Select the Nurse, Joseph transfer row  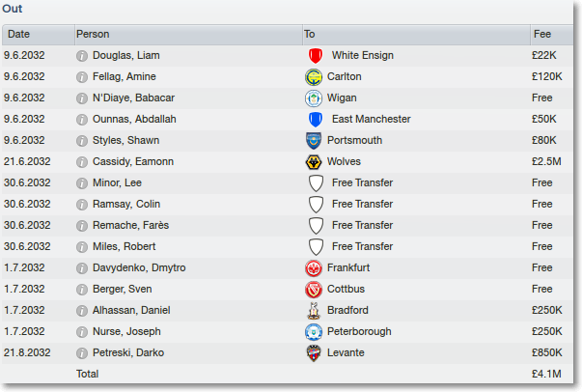[x=288, y=331]
